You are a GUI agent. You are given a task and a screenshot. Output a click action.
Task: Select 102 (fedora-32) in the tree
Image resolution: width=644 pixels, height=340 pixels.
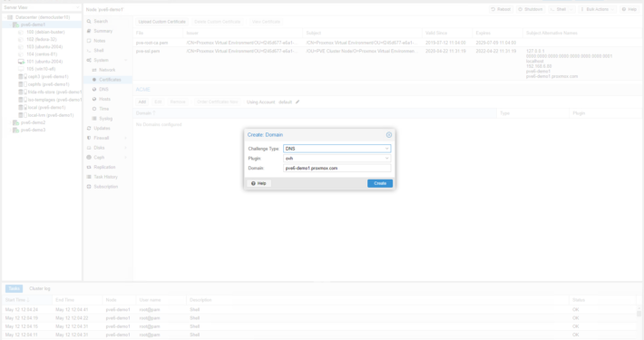(41, 39)
